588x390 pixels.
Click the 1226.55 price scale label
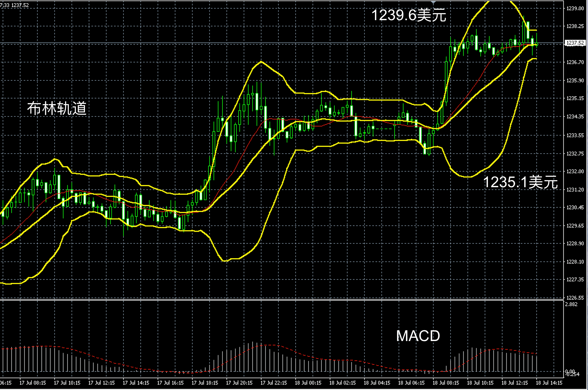[x=575, y=298]
